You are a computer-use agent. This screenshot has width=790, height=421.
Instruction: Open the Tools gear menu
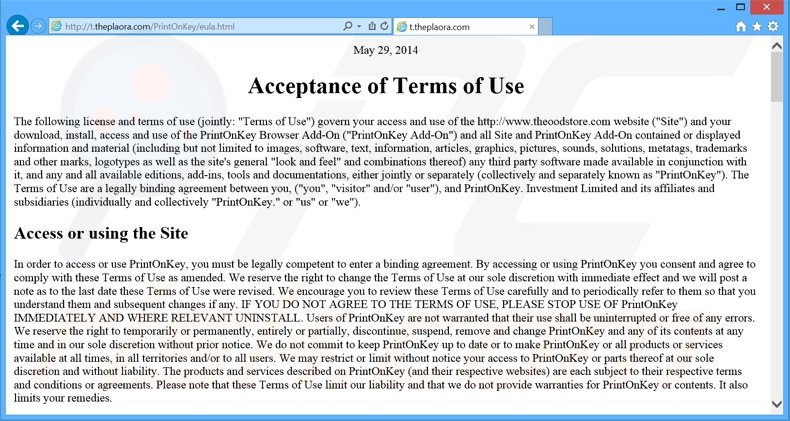pyautogui.click(x=773, y=27)
